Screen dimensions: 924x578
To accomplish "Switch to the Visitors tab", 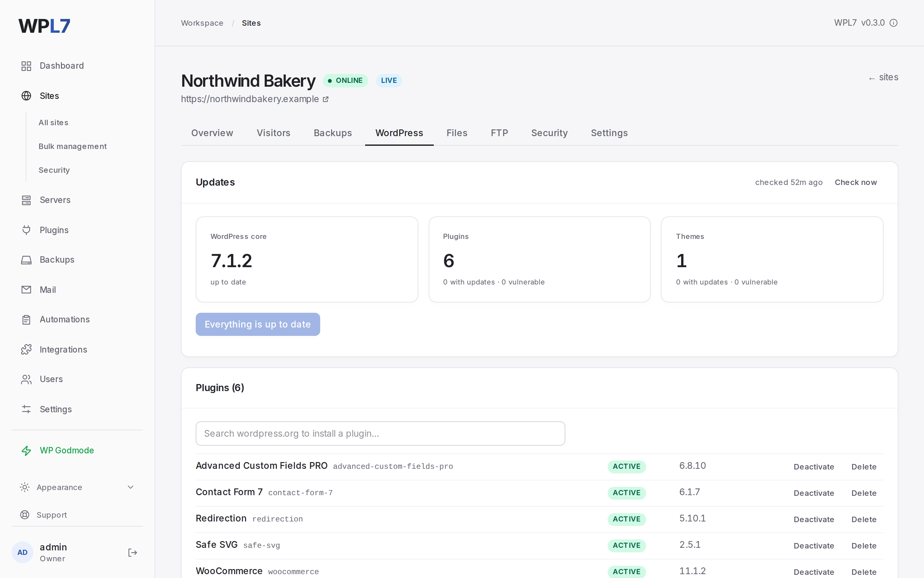I will coord(273,133).
